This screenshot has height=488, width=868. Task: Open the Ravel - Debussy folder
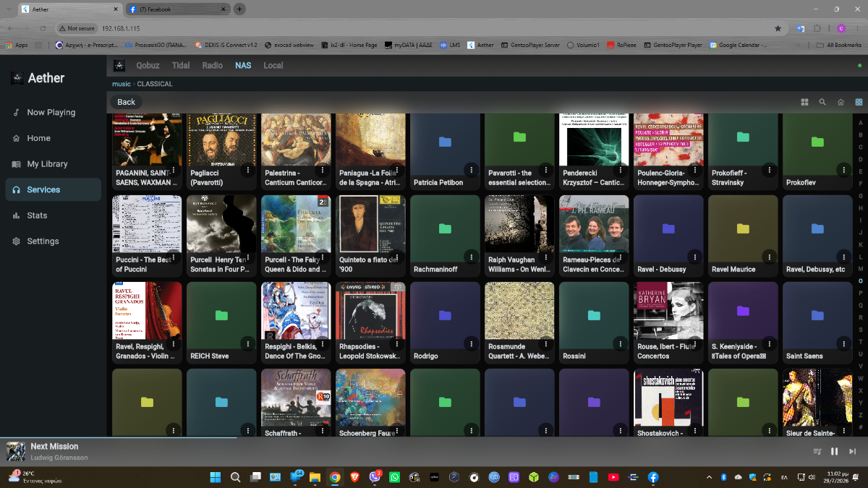point(668,235)
